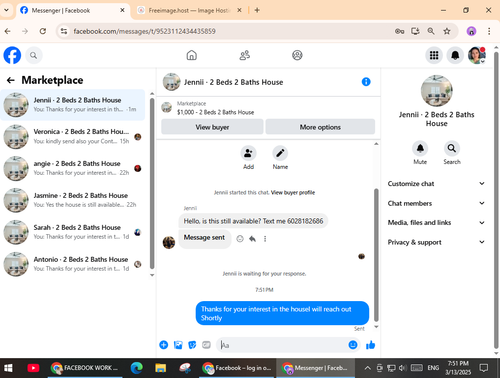Click Jennii's large profile thumbnail in info panel
The image size is (500, 378).
pyautogui.click(x=436, y=91)
